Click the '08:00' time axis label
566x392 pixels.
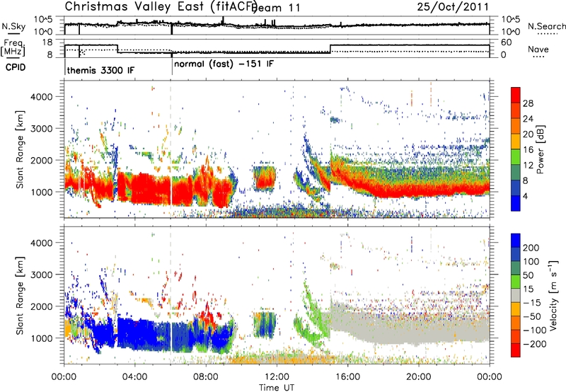[206, 377]
